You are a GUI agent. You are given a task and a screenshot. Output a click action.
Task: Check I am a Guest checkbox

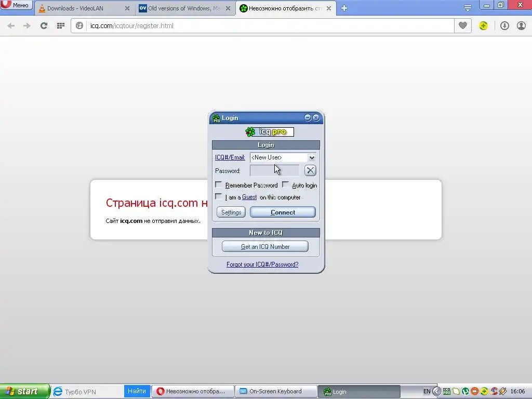click(x=219, y=197)
